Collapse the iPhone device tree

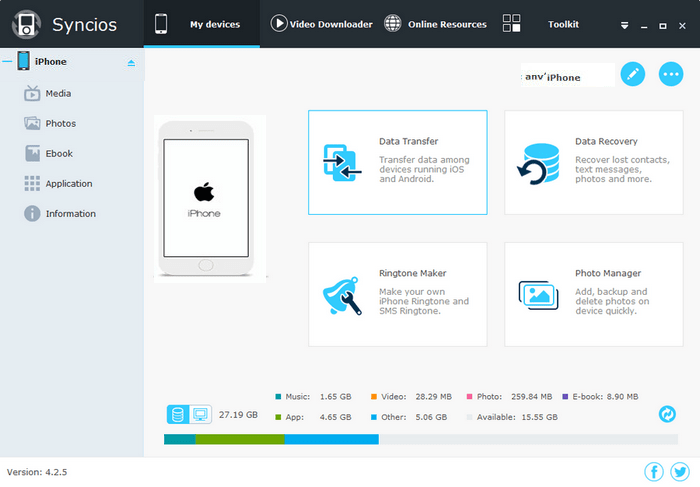coord(8,62)
